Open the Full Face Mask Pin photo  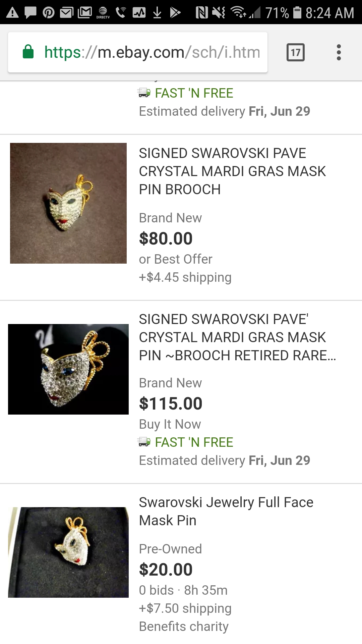tap(68, 552)
